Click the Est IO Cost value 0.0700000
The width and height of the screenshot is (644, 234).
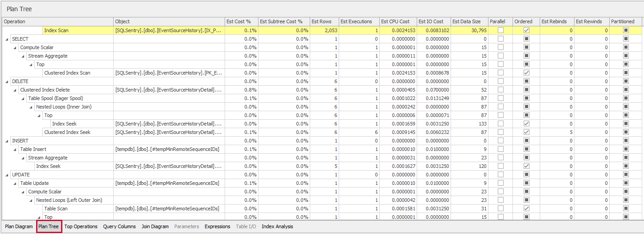437,90
